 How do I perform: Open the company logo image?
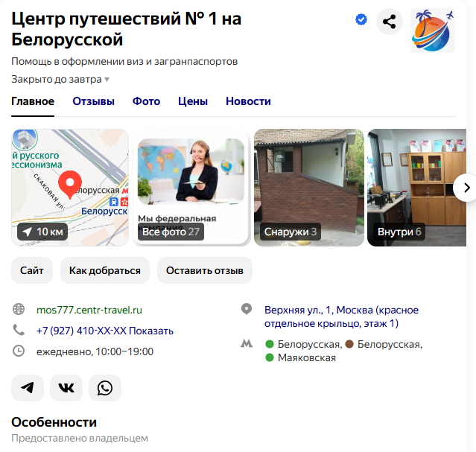coord(433,31)
